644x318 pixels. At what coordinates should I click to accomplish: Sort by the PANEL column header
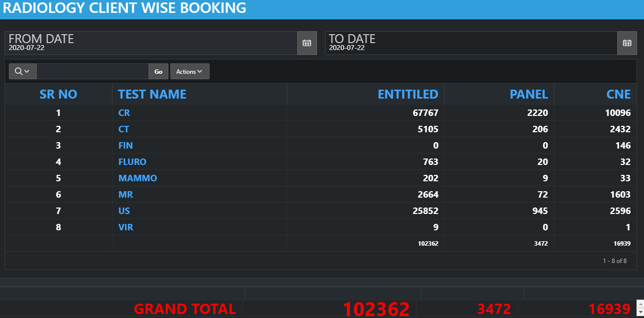tap(529, 94)
